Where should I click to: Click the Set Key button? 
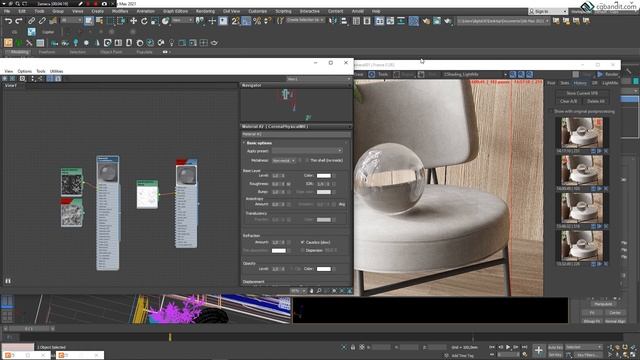555,355
